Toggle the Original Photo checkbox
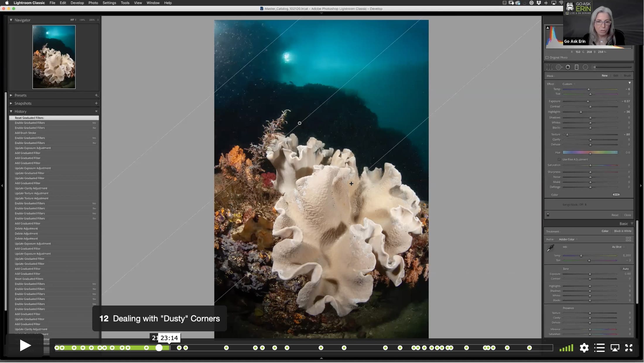Screen dimensions: 644x363 pos(547,57)
